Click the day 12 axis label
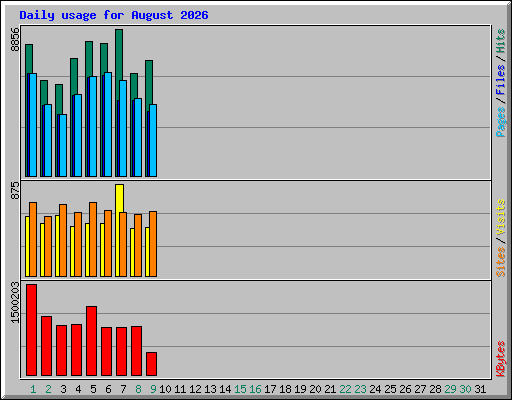 [x=195, y=389]
